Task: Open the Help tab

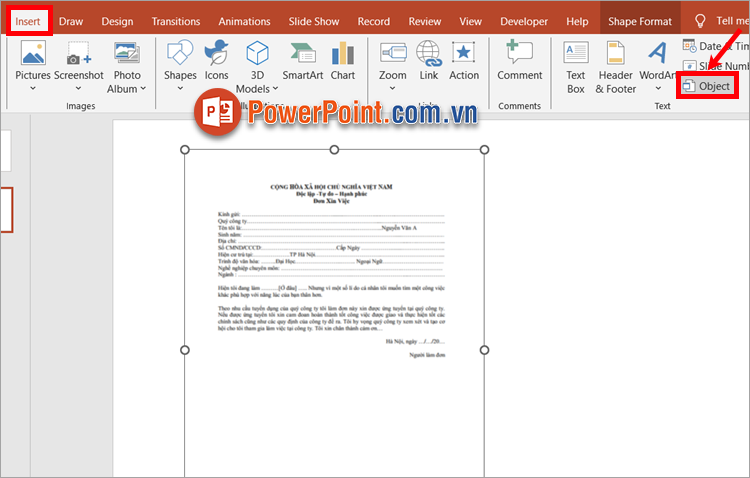Action: pyautogui.click(x=577, y=22)
